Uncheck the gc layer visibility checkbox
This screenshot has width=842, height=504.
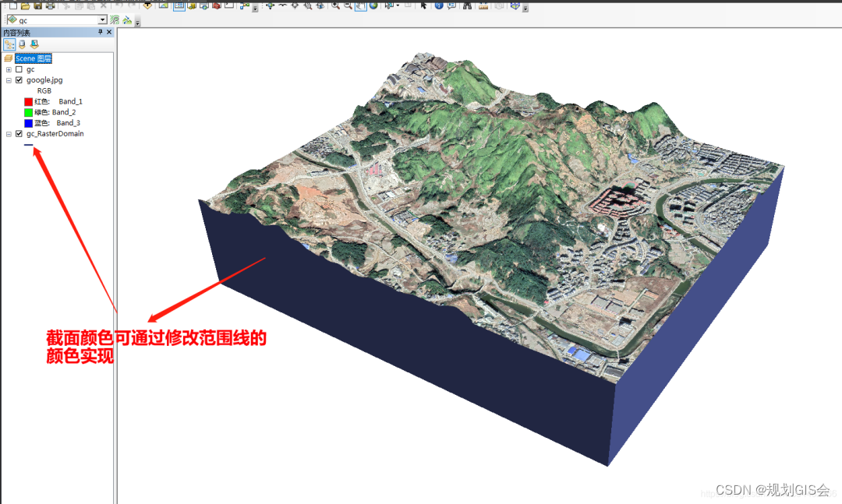(19, 69)
